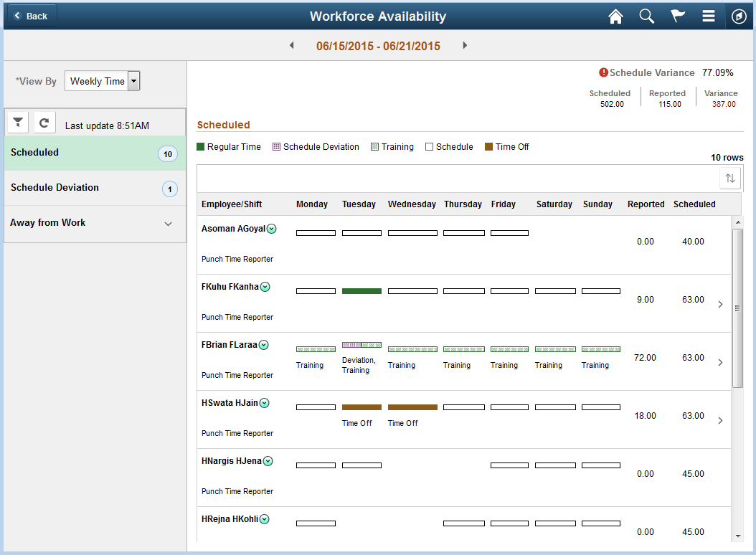Image resolution: width=756 pixels, height=555 pixels.
Task: Open the grid sort options icon
Action: pyautogui.click(x=729, y=178)
